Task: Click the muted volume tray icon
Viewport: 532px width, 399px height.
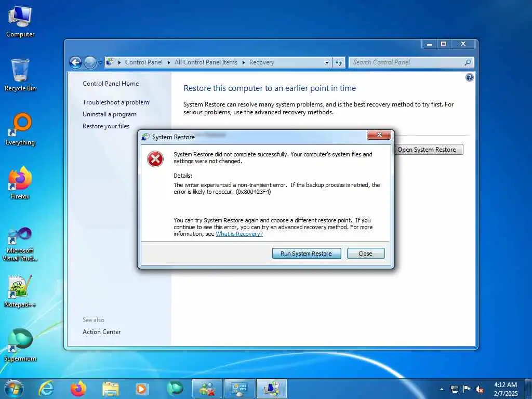Action: 480,389
